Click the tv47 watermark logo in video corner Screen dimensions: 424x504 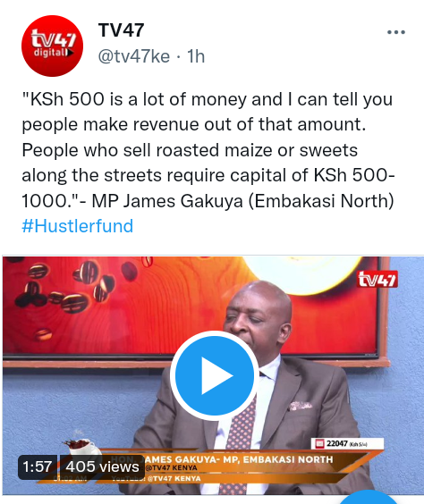[x=377, y=279]
